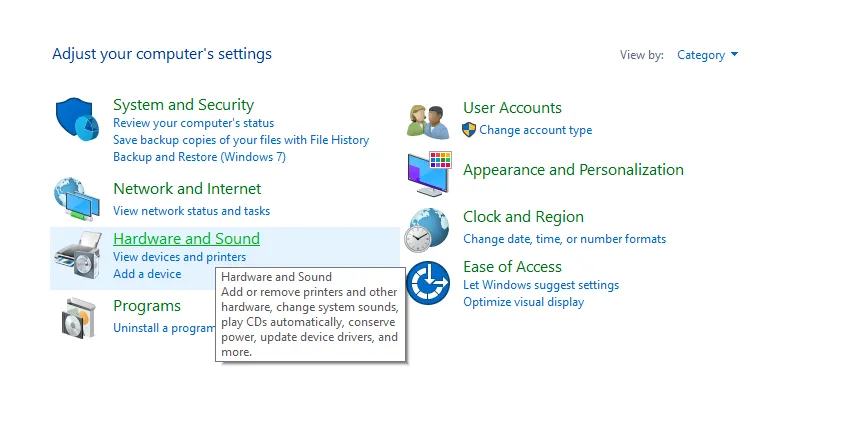Open Save backup copies with File History

241,140
